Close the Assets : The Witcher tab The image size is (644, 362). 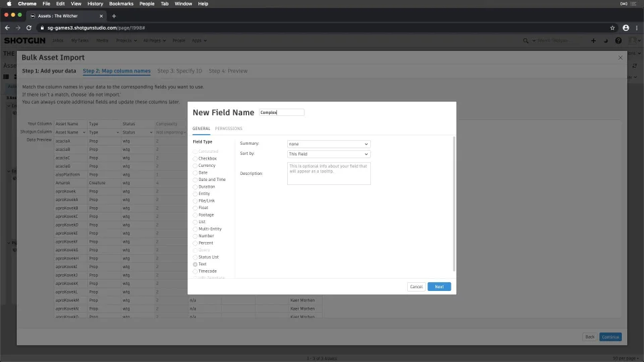[x=101, y=16]
